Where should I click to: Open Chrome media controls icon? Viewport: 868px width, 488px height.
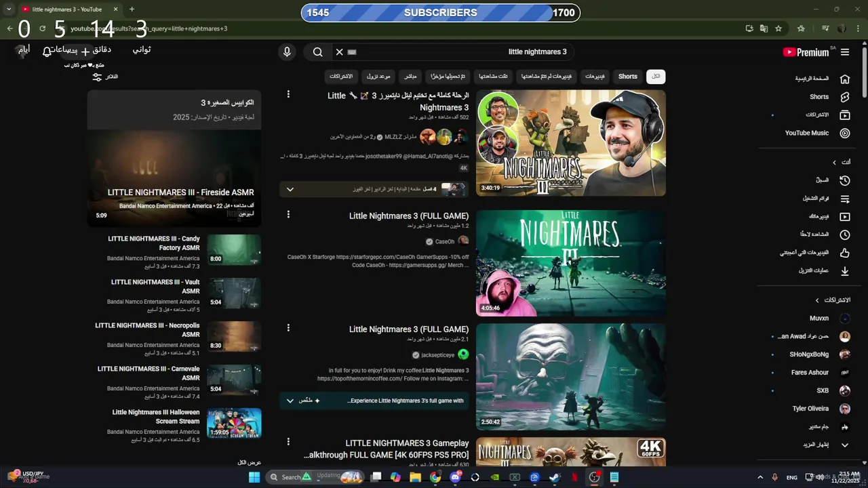[x=825, y=28]
